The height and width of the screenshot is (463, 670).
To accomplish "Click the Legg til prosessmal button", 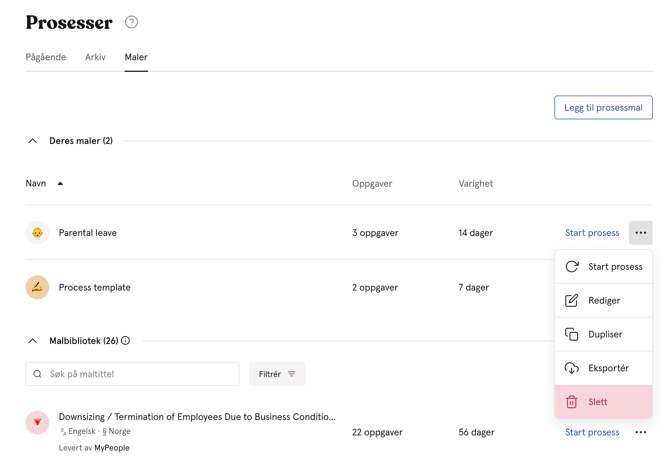I will point(603,108).
